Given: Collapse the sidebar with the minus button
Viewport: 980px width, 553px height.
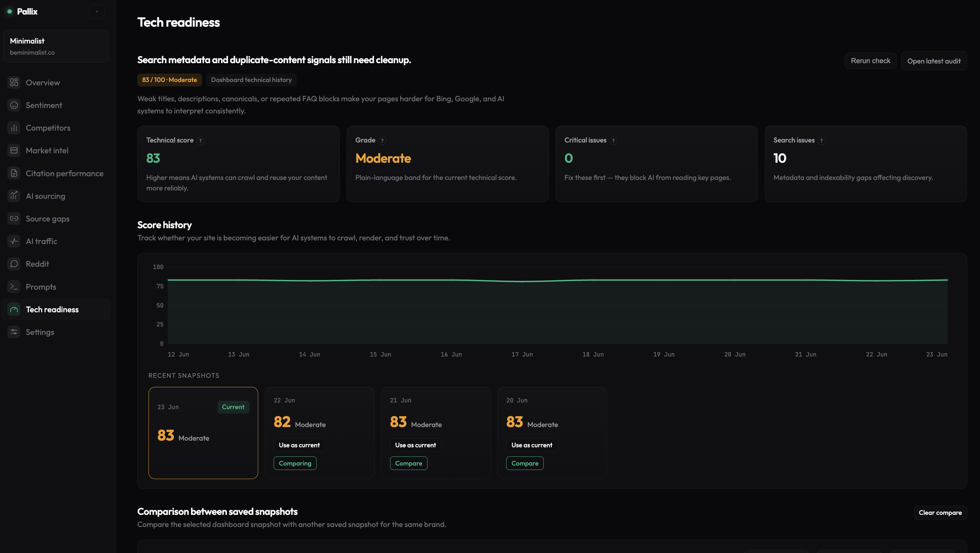Looking at the screenshot, I should pos(97,11).
